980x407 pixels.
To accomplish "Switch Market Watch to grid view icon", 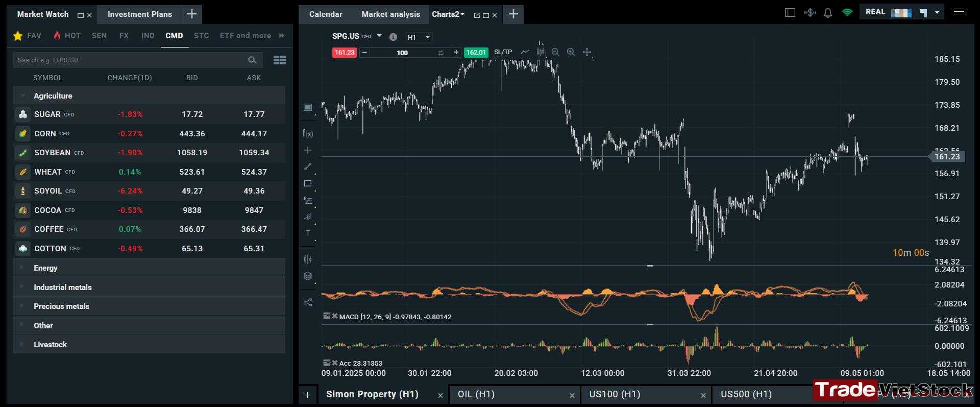I will pos(280,60).
